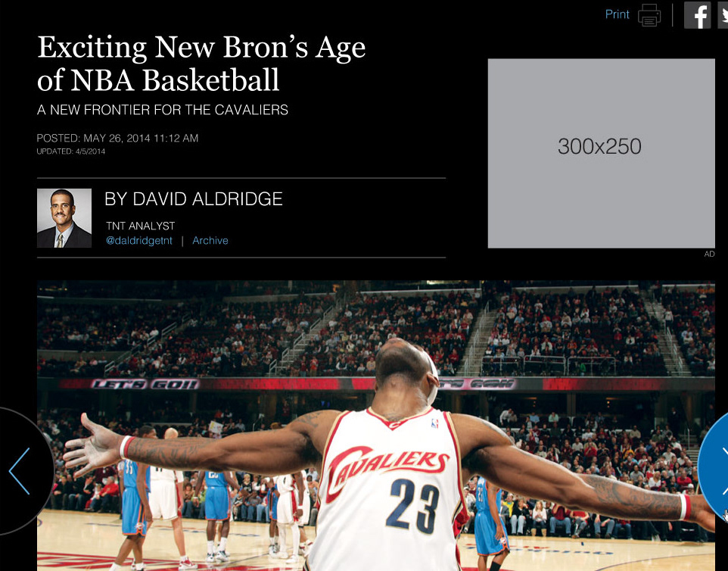Click David Aldridge's author photo
This screenshot has width=728, height=571.
pos(64,218)
